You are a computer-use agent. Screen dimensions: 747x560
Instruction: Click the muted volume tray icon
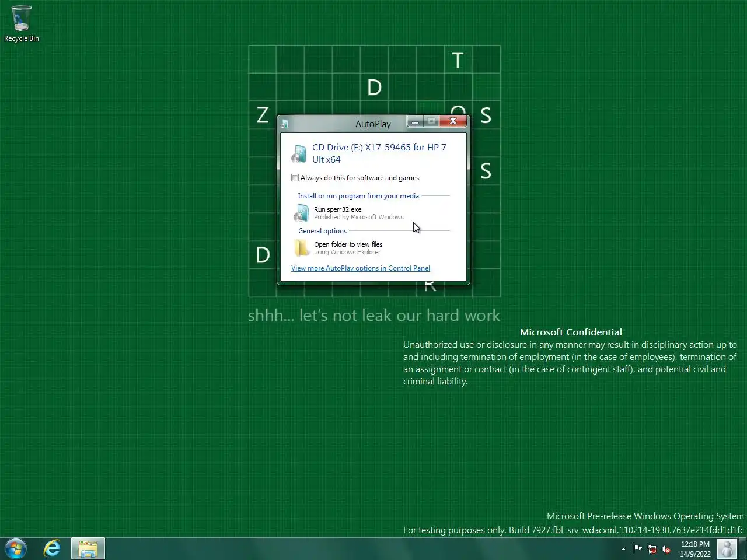(x=666, y=549)
